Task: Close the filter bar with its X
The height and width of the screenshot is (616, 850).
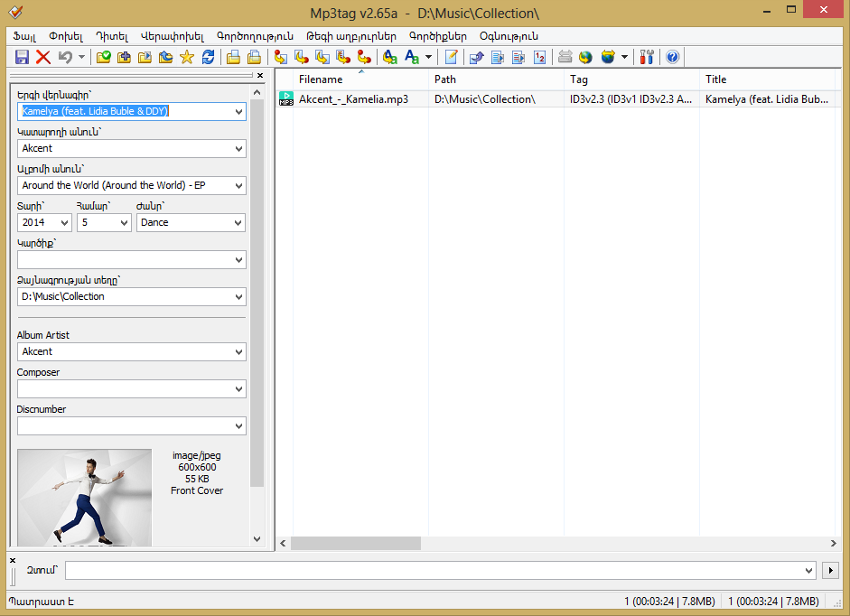Action: 13,560
